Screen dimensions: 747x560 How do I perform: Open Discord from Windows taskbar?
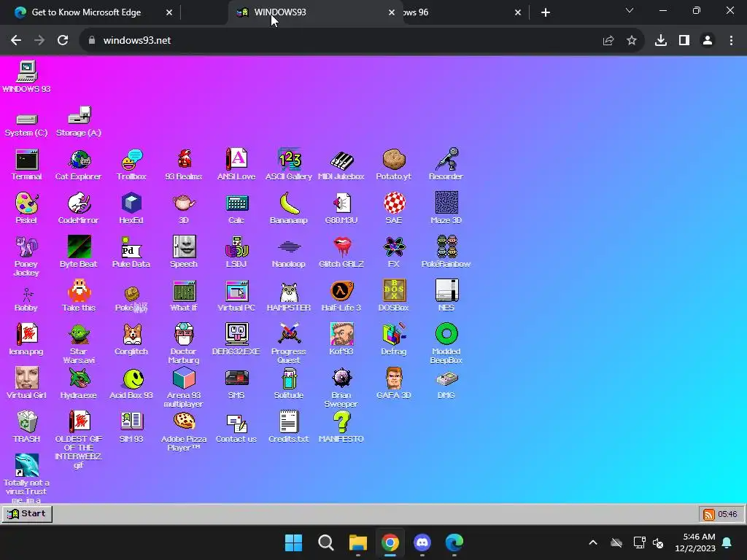(x=422, y=542)
